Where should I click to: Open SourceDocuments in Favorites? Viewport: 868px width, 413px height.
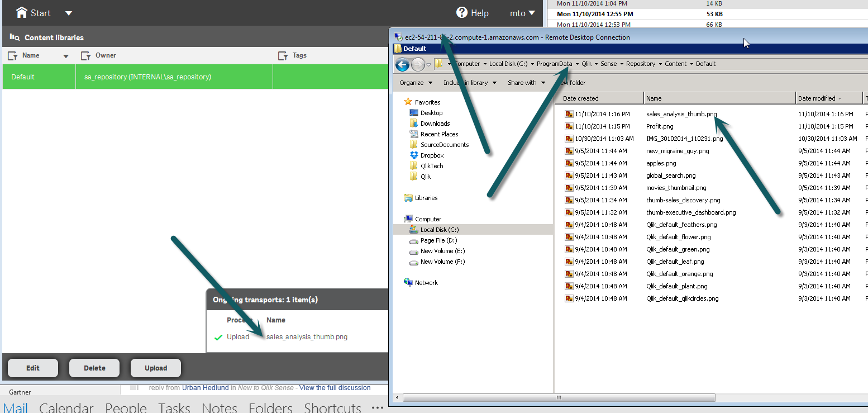click(445, 145)
